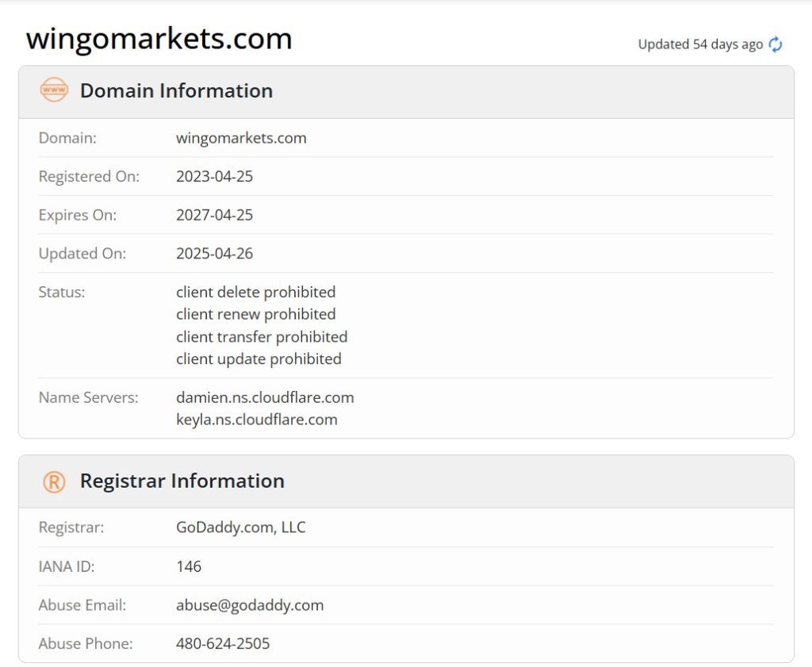Click the abuse email abuse@godaddy.com
Image resolution: width=812 pixels, height=667 pixels.
250,605
